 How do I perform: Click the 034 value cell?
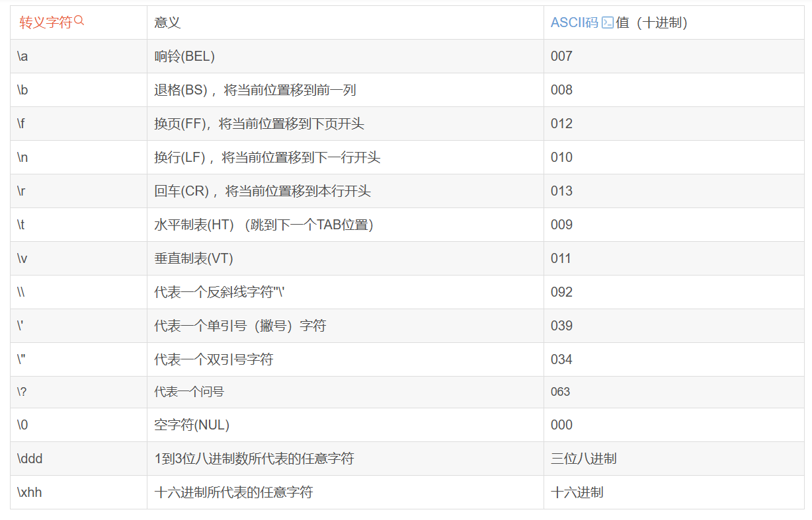pyautogui.click(x=674, y=359)
